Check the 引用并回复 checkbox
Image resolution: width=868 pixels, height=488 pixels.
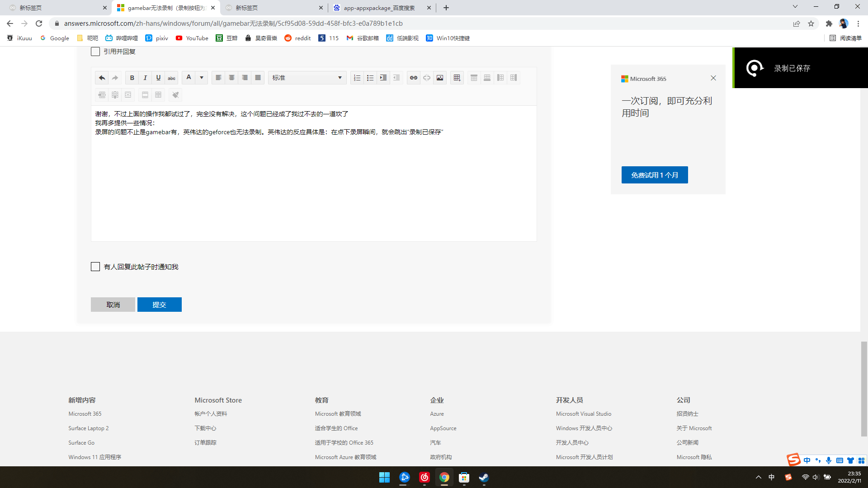pyautogui.click(x=95, y=52)
